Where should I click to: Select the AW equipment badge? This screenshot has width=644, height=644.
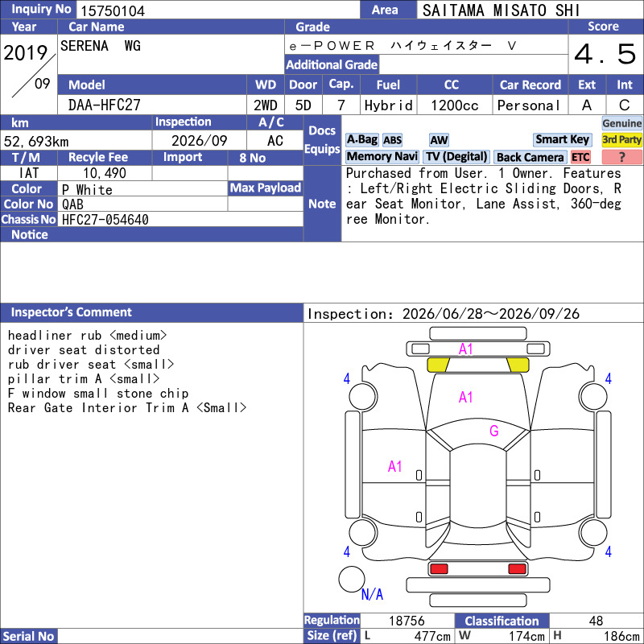[439, 140]
